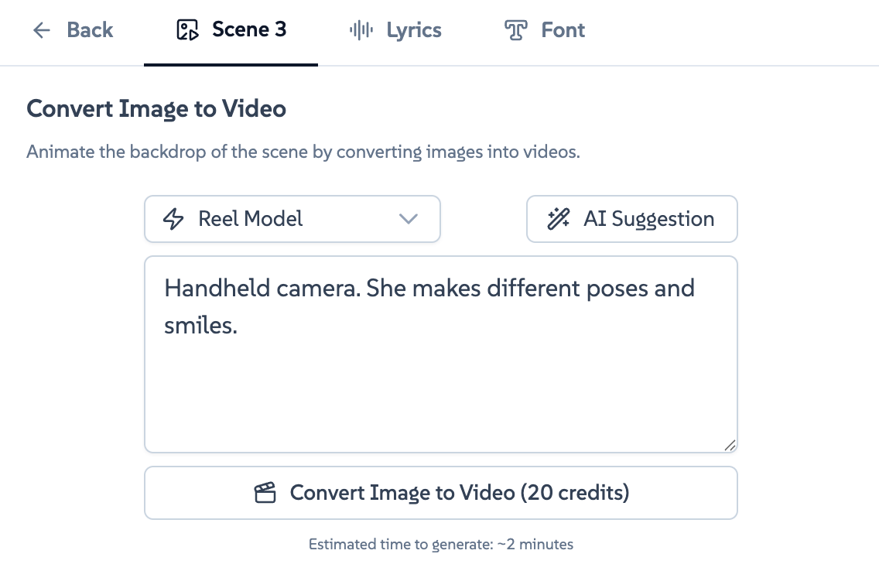Click the downward chevron icon in Reel Model

click(409, 219)
